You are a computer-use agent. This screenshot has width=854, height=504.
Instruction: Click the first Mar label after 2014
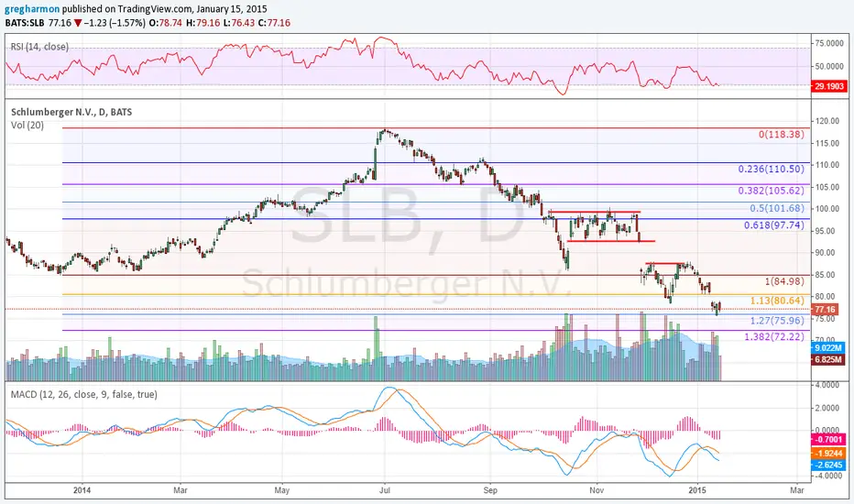[x=181, y=490]
